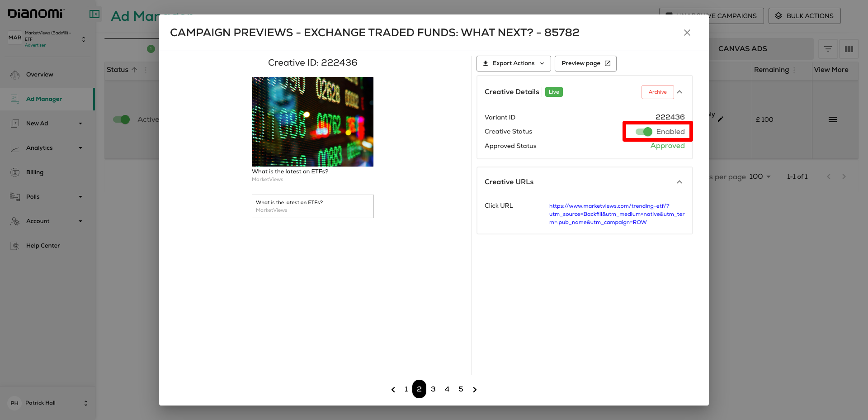Go to preview page 5
Viewport: 868px width, 420px height.
461,389
